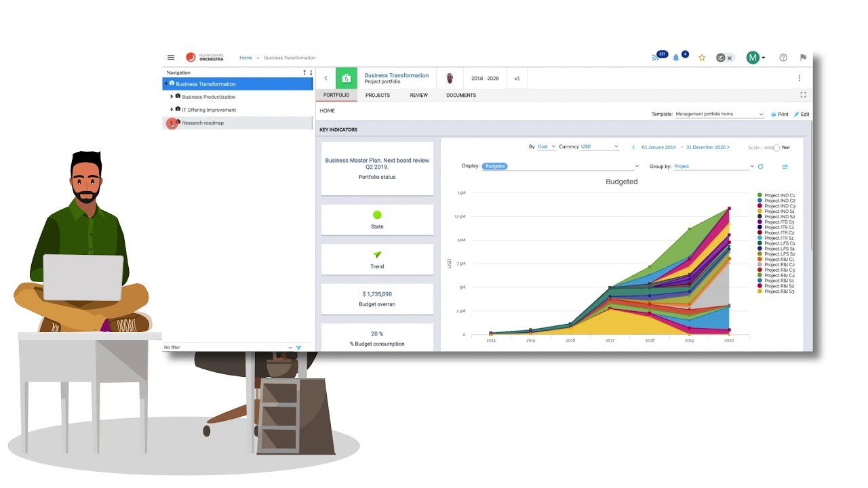Open the help question mark icon
This screenshot has height=488, width=868.
tap(783, 58)
